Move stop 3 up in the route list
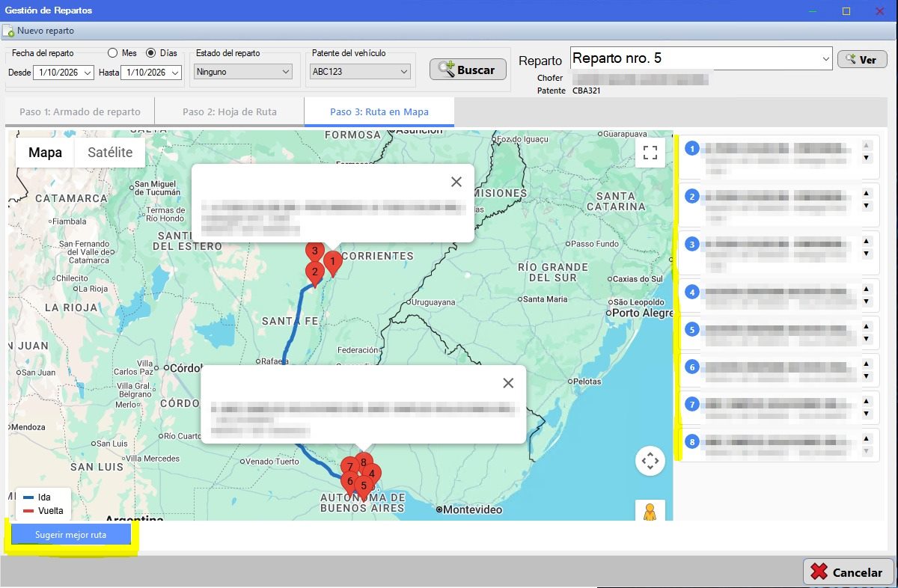 pos(867,241)
